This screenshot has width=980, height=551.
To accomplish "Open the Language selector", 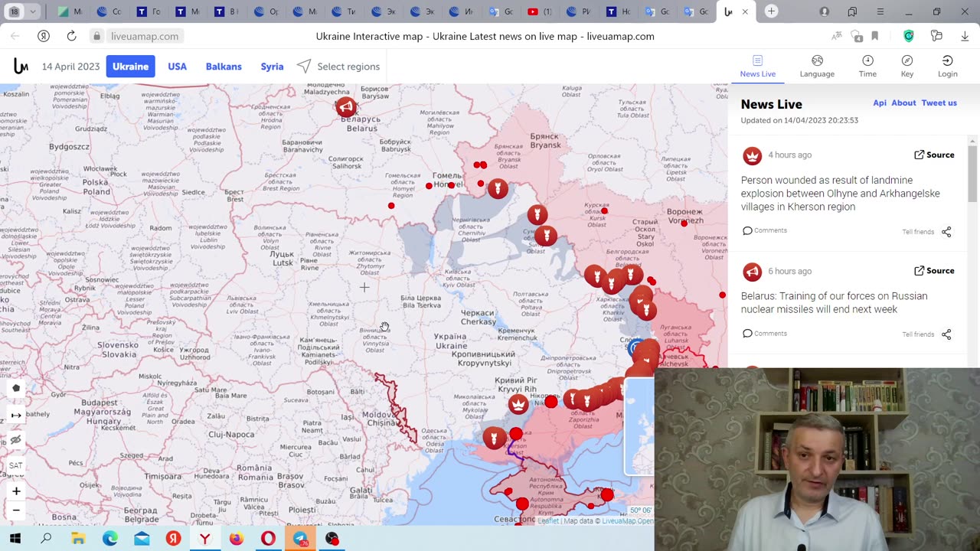I will [x=817, y=67].
